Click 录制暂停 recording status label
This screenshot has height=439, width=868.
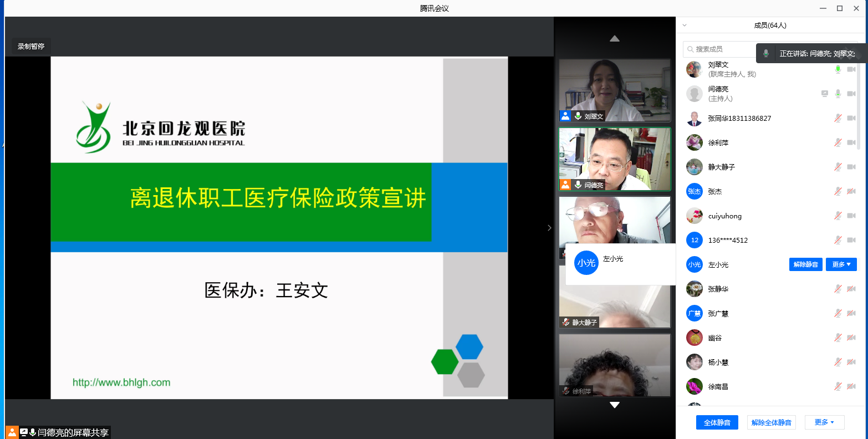click(x=31, y=47)
